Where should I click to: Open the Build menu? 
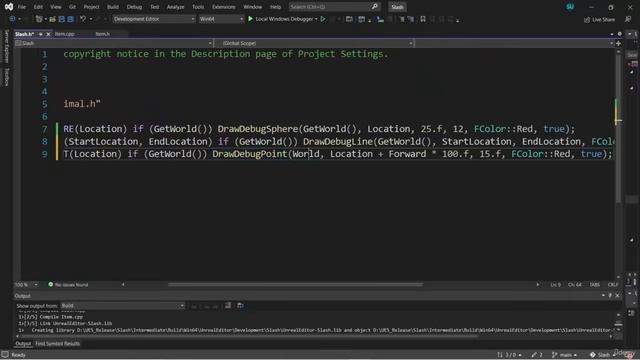click(x=113, y=7)
